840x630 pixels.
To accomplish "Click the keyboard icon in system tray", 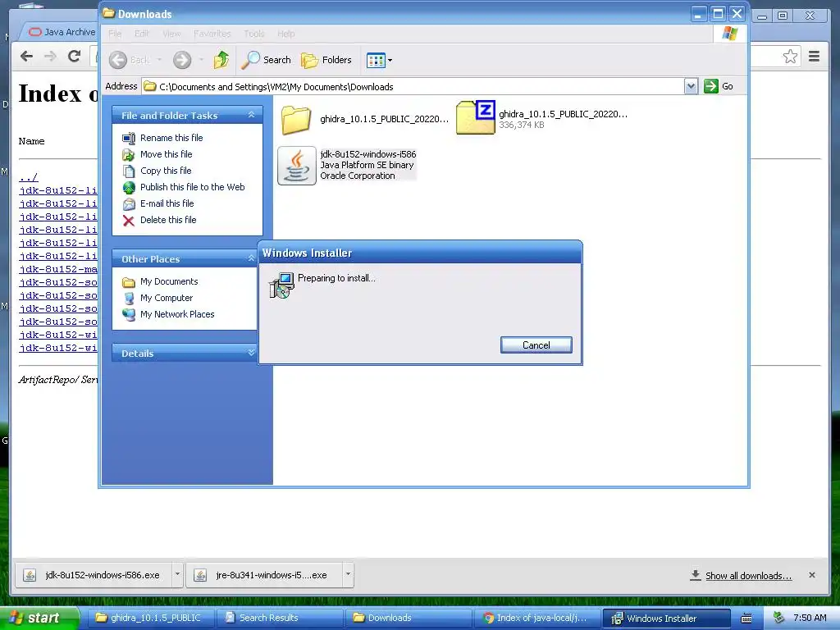I will (746, 619).
